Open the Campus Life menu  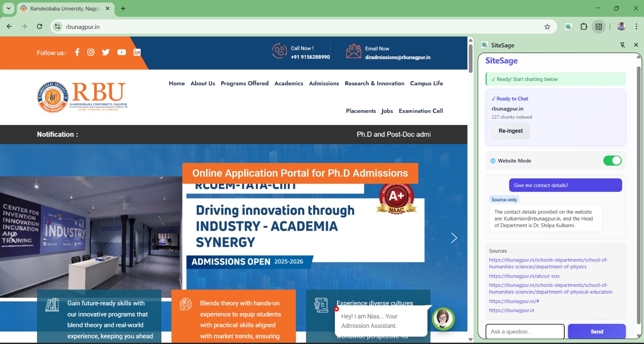point(427,83)
